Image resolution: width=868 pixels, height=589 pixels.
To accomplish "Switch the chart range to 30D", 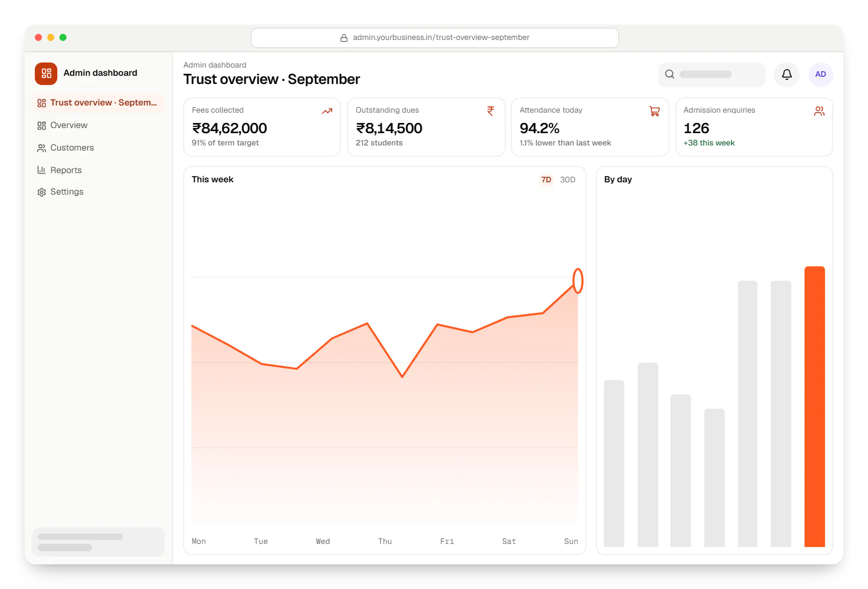I will click(x=568, y=180).
